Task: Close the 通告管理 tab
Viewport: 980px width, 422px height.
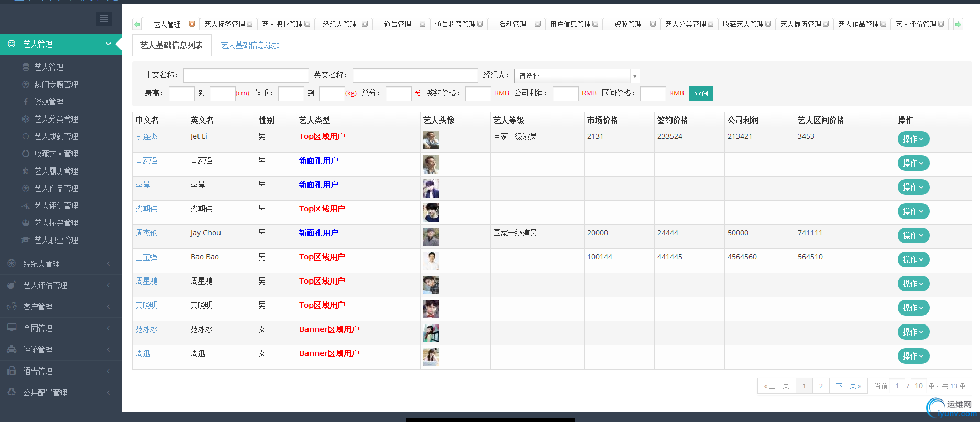Action: 423,24
